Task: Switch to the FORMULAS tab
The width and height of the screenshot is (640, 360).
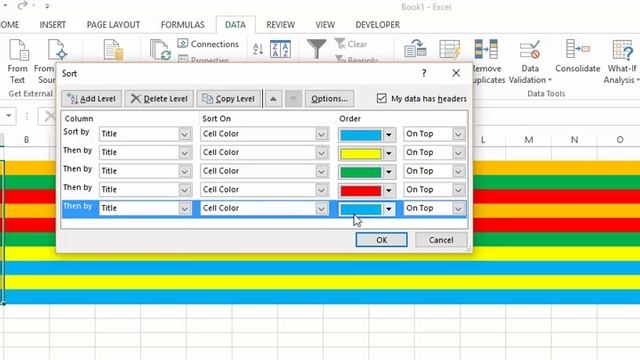Action: click(182, 25)
